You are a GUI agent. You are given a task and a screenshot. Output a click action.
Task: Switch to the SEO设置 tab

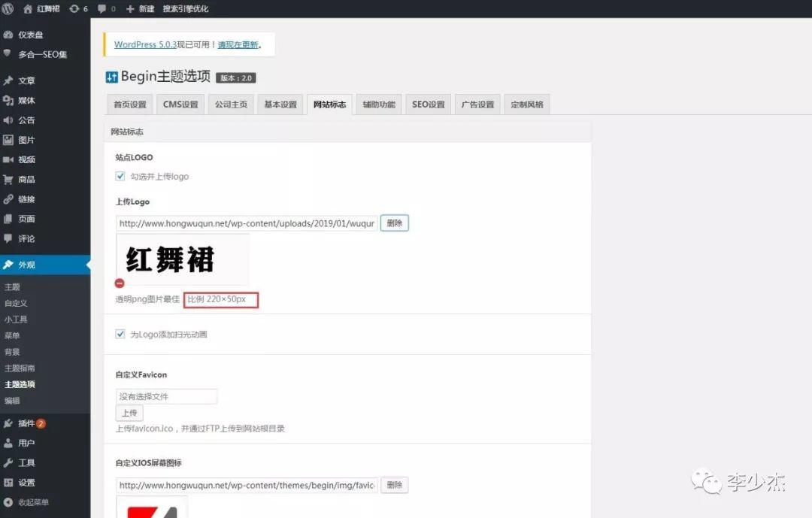tap(429, 104)
